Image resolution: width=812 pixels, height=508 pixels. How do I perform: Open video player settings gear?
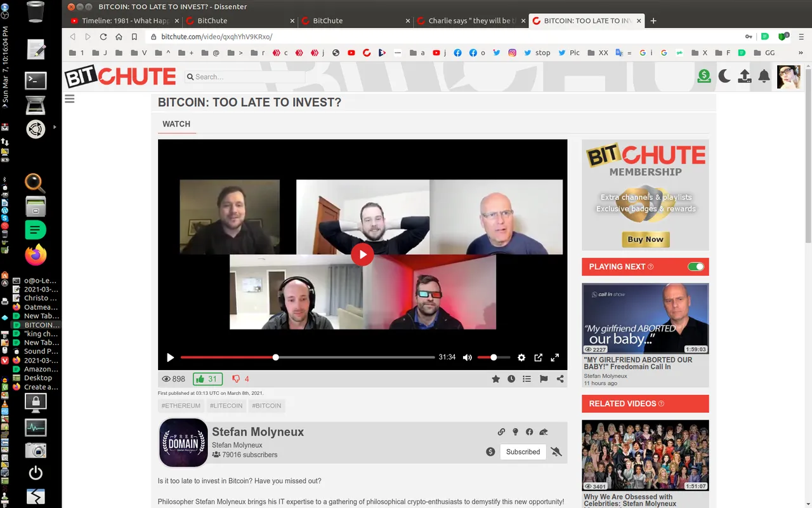point(521,358)
